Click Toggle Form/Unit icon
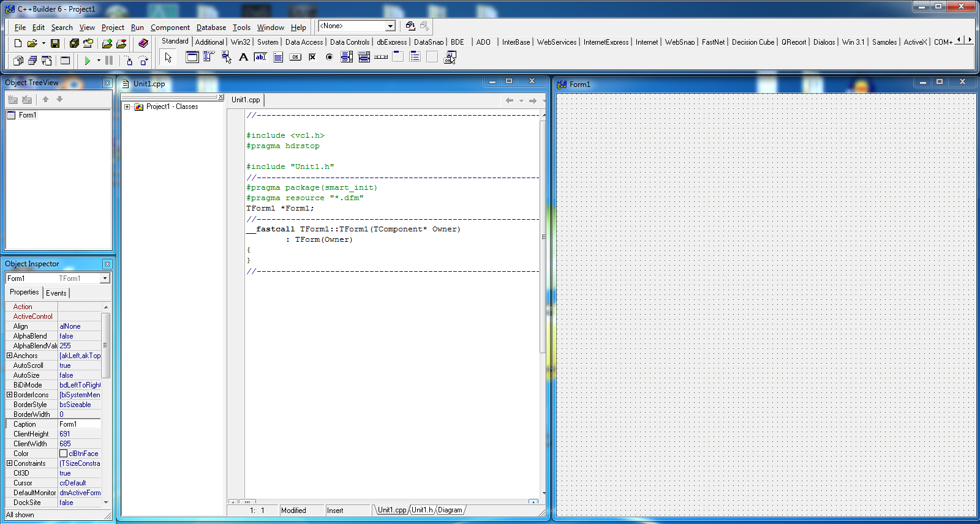 [46, 61]
